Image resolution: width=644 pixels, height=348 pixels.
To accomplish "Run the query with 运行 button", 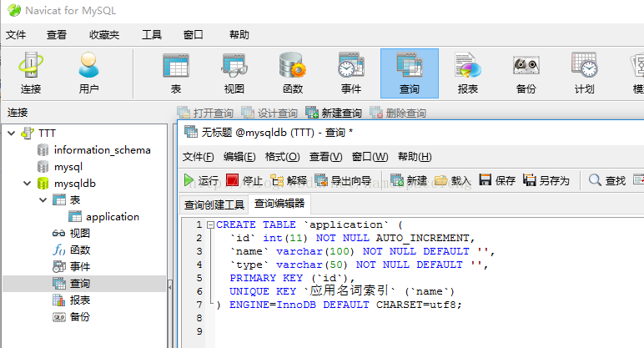I will coord(201,180).
